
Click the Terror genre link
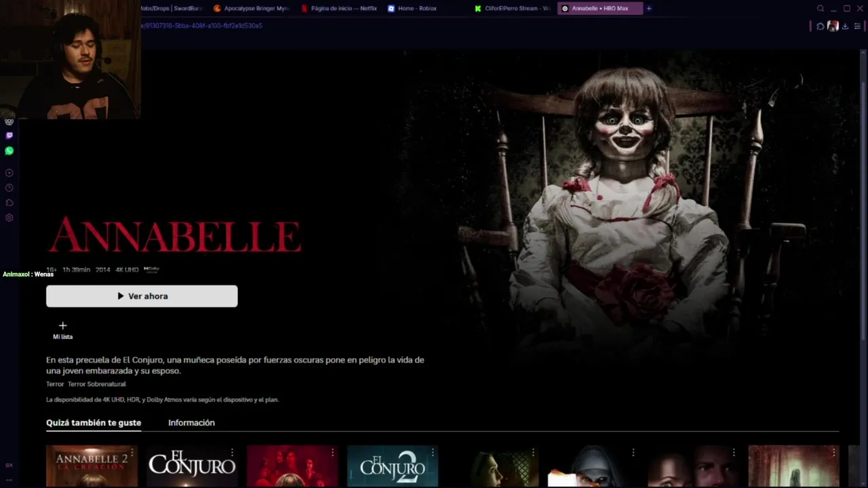click(x=55, y=384)
